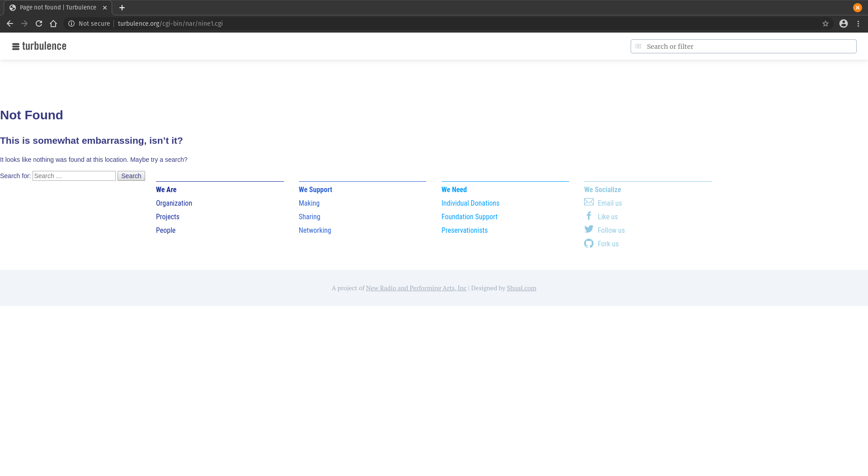Click the browser back arrow

[x=10, y=24]
